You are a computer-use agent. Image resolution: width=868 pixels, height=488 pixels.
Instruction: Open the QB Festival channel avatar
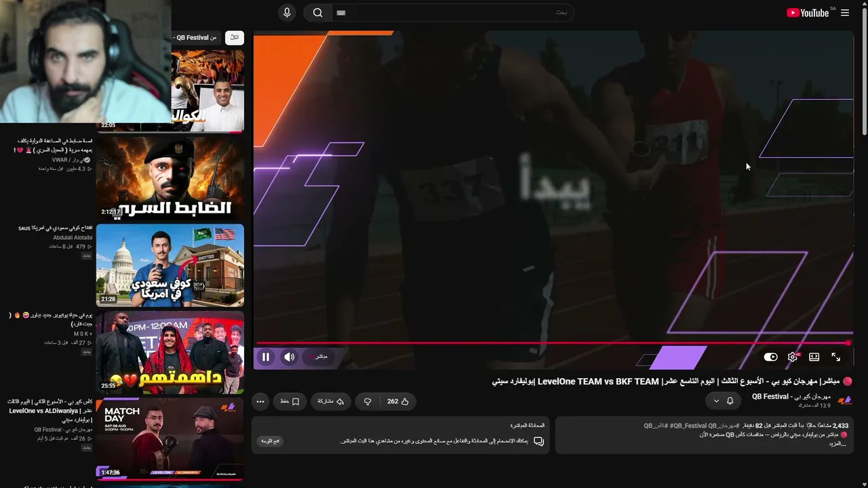(844, 401)
